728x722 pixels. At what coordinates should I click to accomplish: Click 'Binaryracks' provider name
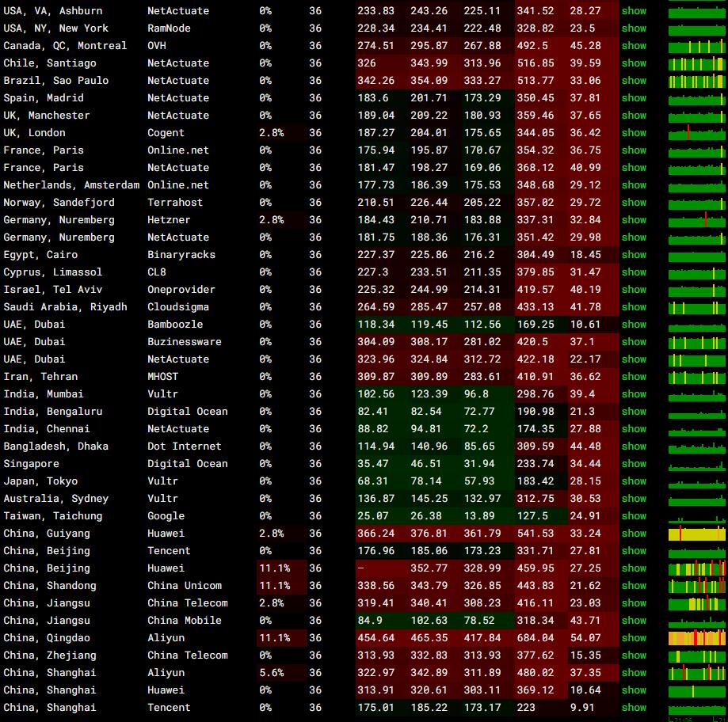(x=181, y=254)
